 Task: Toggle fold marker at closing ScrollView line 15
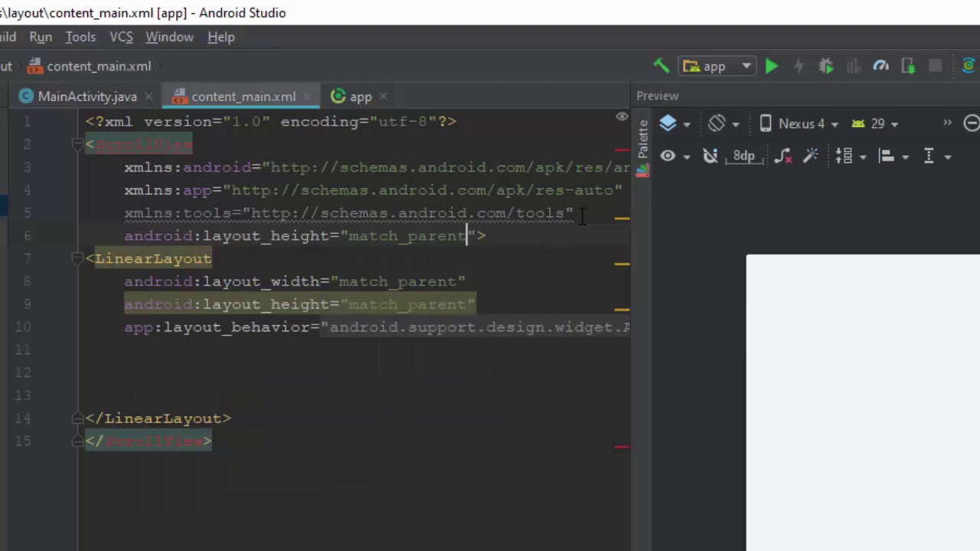pos(77,441)
